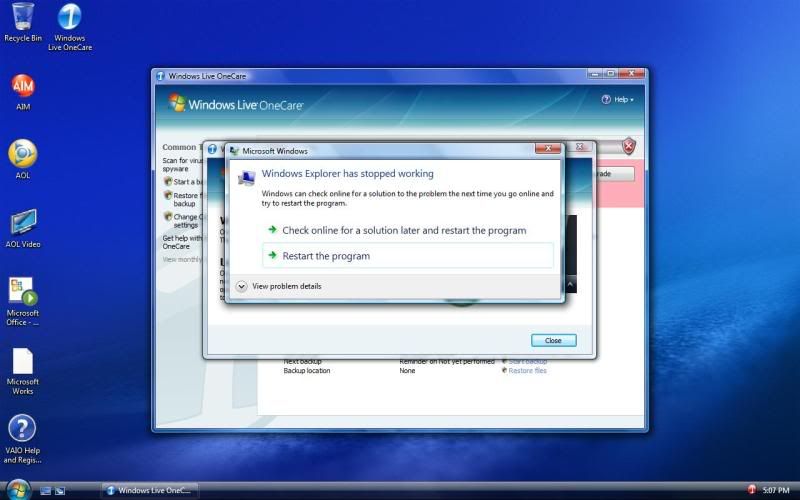Click Show Desktop quick launch icon
The height and width of the screenshot is (500, 800).
click(45, 491)
